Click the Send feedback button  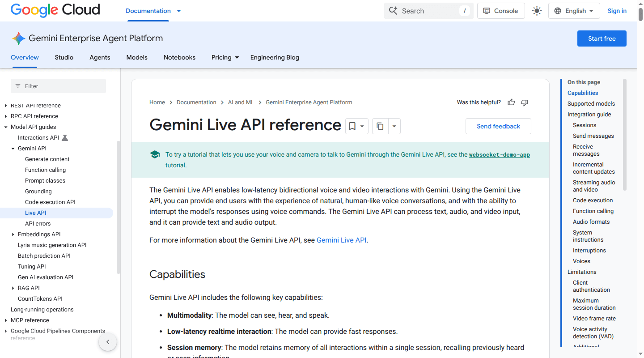click(x=498, y=126)
